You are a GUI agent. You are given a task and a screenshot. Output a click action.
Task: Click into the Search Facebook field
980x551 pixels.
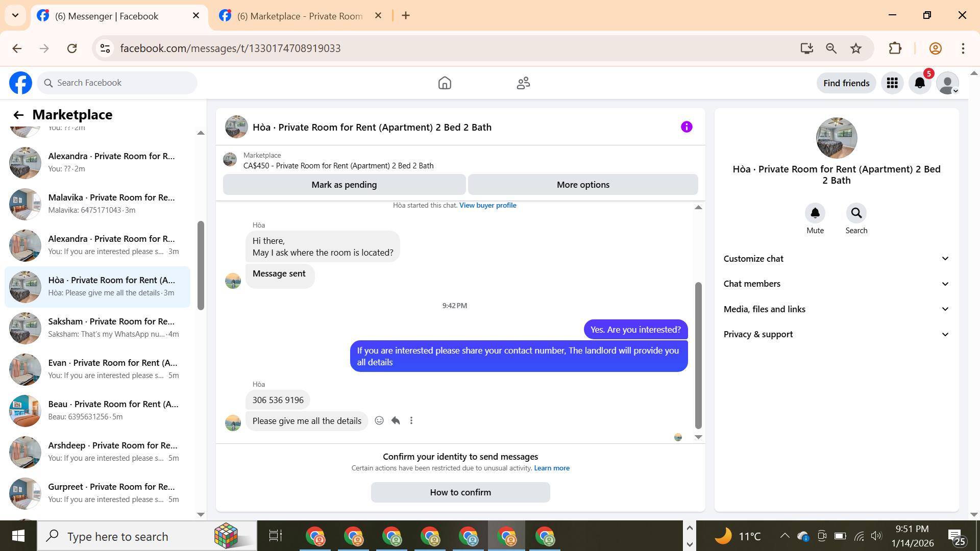[117, 83]
